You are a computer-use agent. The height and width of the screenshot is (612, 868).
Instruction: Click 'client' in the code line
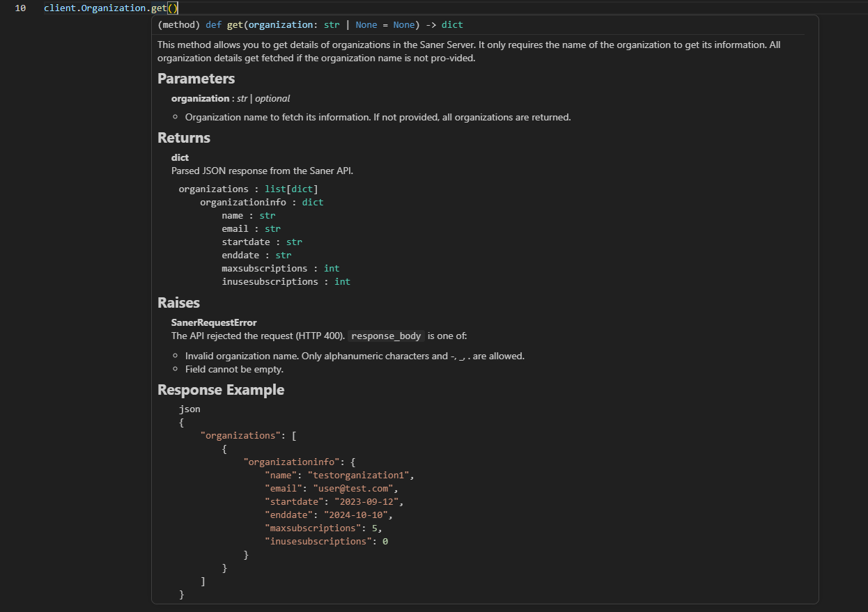tap(60, 8)
